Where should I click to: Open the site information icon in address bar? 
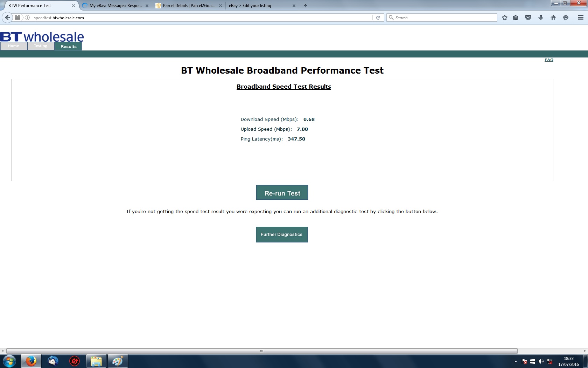coord(27,18)
